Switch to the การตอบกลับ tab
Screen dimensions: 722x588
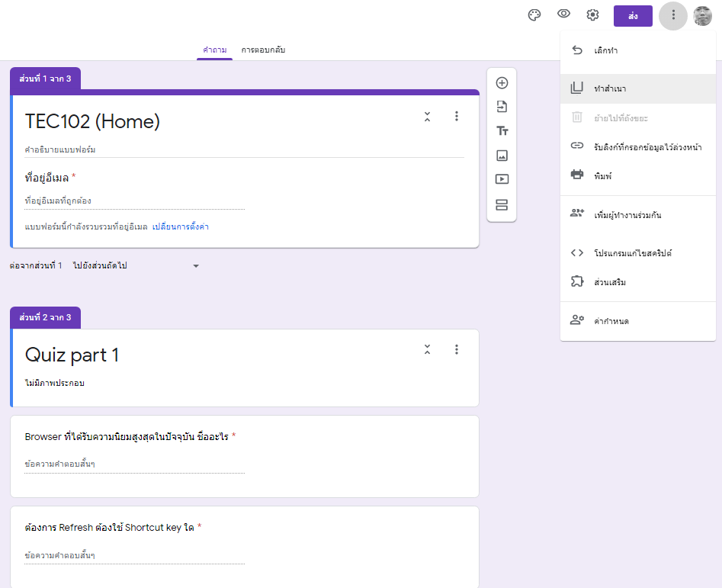(x=263, y=50)
